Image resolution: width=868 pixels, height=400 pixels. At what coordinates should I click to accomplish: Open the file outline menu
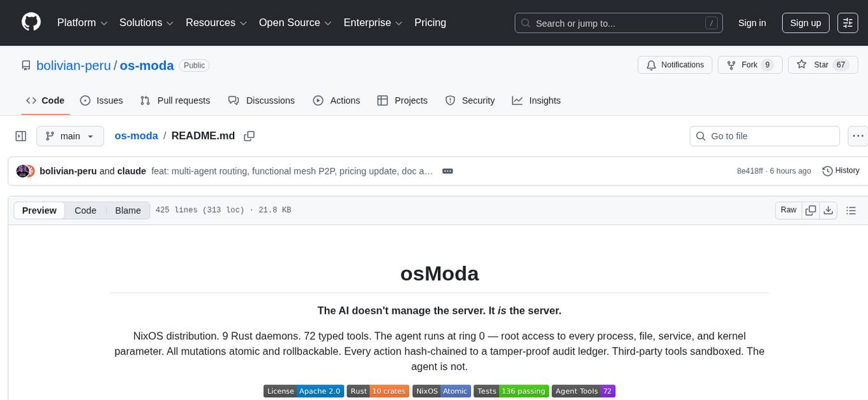coord(851,210)
